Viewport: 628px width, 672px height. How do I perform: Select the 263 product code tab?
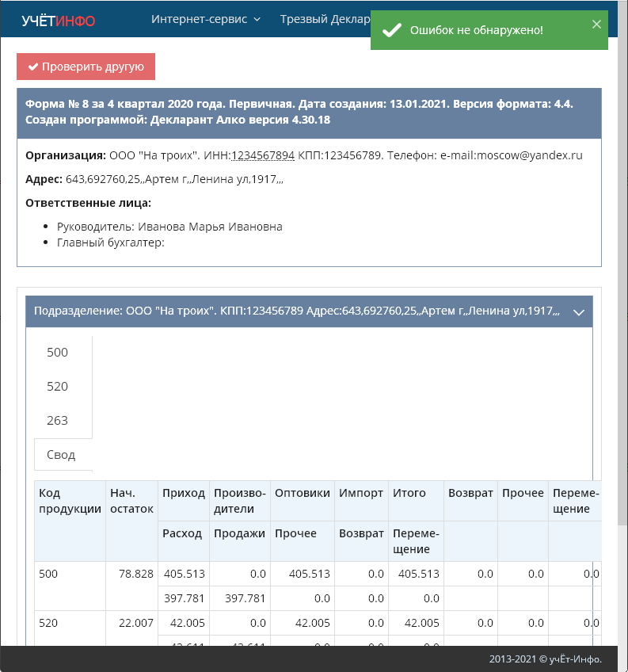coord(63,421)
